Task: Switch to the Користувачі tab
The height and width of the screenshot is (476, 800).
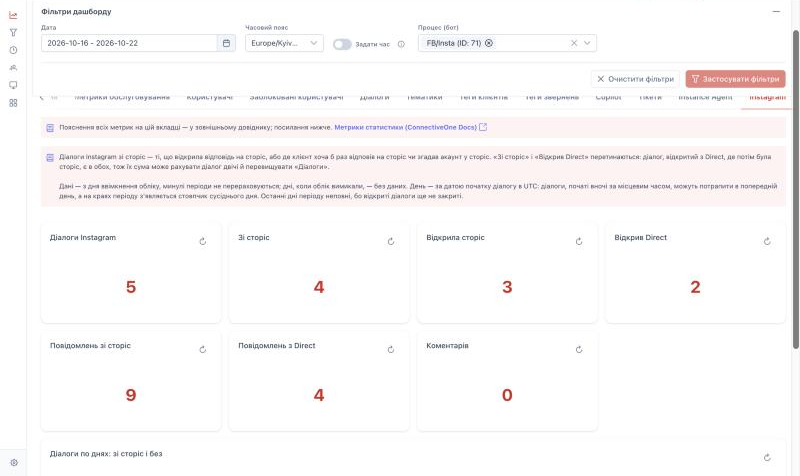Action: [209, 97]
